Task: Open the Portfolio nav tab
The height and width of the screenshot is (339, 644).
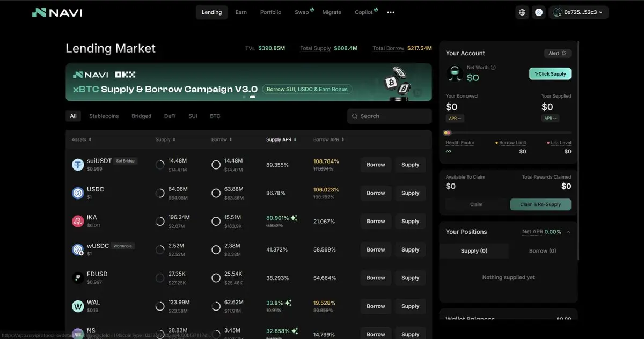Action: (x=270, y=12)
